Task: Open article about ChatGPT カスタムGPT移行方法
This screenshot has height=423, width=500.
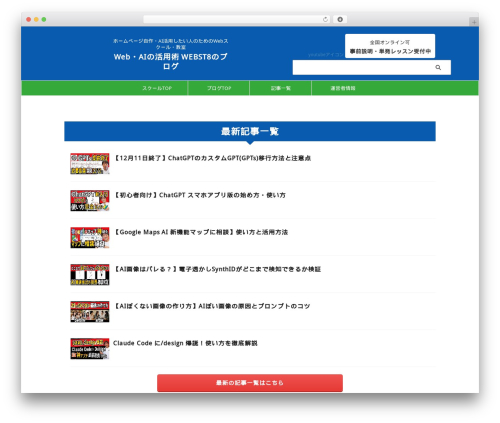Action: [213, 158]
